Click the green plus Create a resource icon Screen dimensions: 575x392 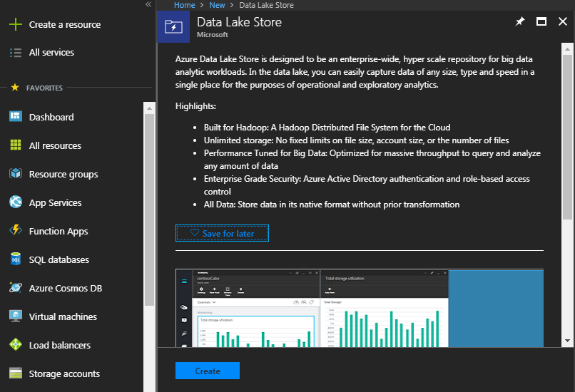point(16,24)
